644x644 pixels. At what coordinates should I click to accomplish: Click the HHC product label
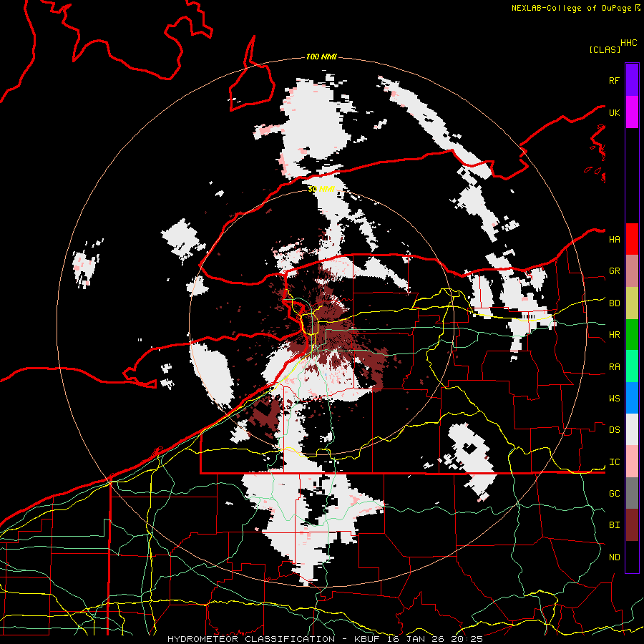[629, 43]
